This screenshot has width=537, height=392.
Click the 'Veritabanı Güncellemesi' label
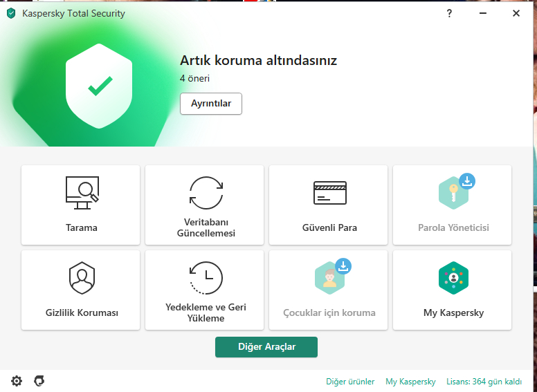(x=206, y=228)
